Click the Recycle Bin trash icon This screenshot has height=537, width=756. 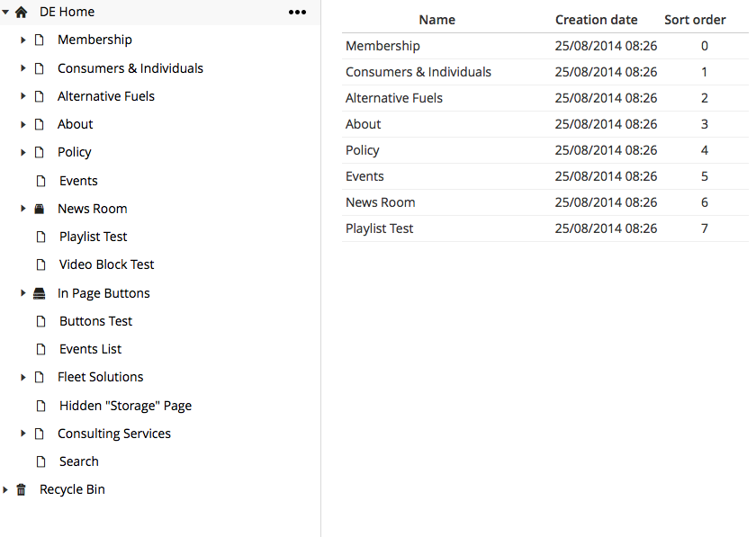(x=22, y=489)
